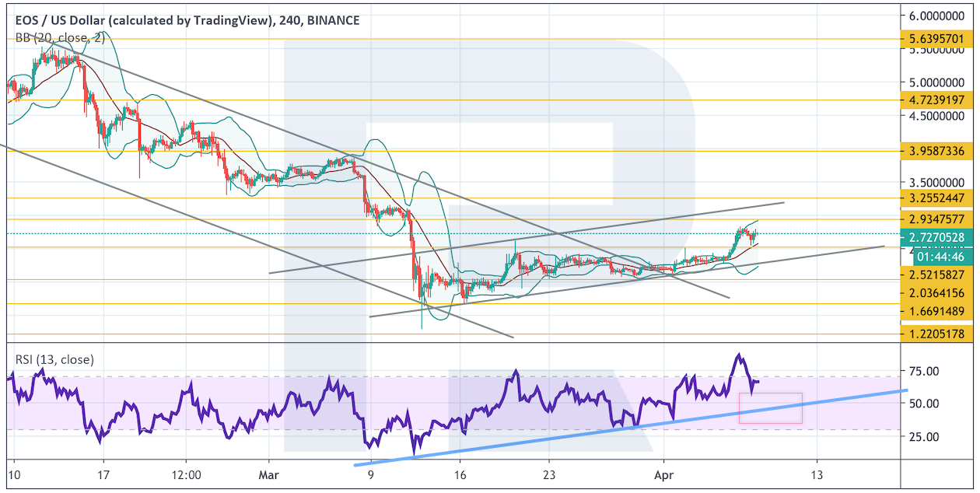Click the Mar date on the time axis
The image size is (980, 493).
(269, 474)
